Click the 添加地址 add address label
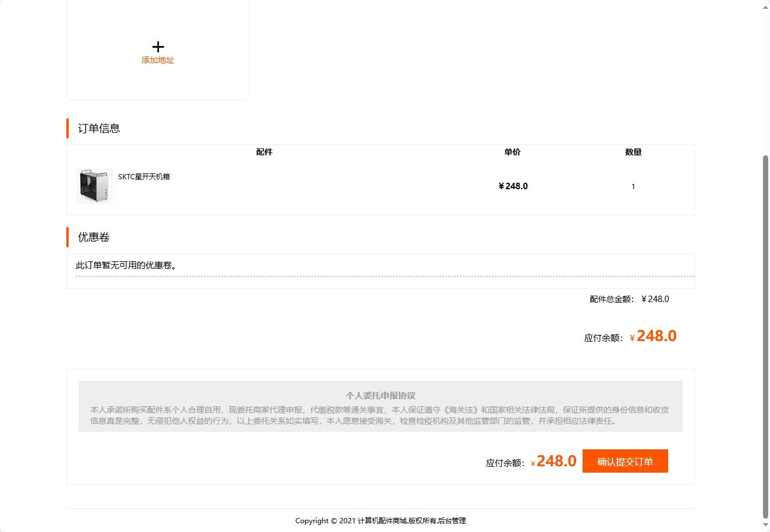The image size is (770, 532). point(157,59)
